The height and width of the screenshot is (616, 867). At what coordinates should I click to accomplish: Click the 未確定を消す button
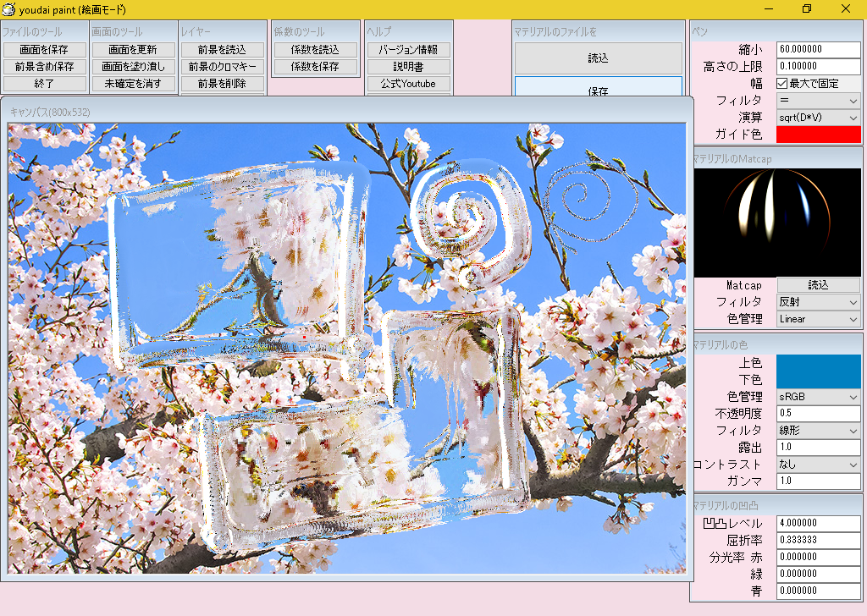[134, 84]
